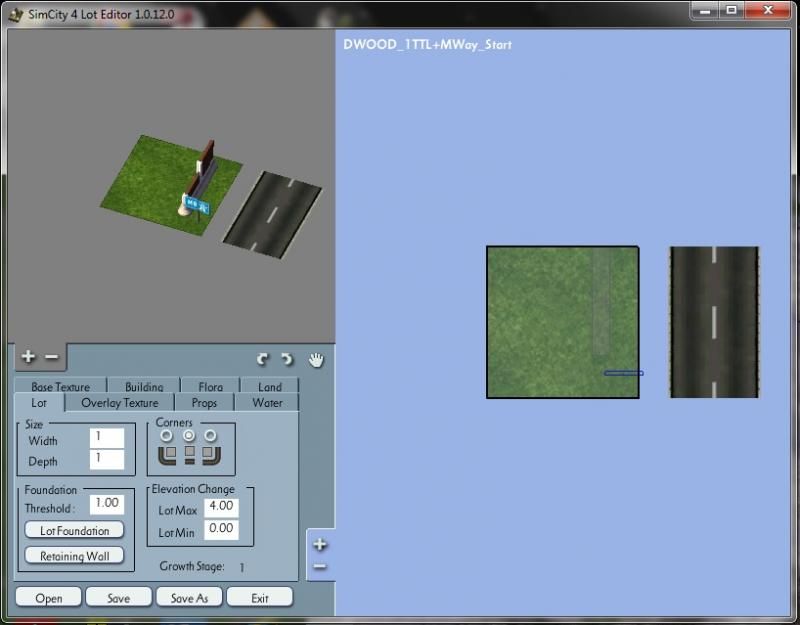Viewport: 800px width, 625px height.
Task: Click the 3D lot model in preview
Action: point(171,185)
